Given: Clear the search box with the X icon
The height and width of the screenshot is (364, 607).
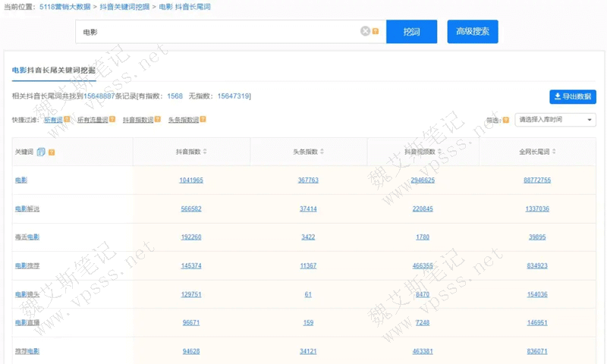Looking at the screenshot, I should 365,31.
